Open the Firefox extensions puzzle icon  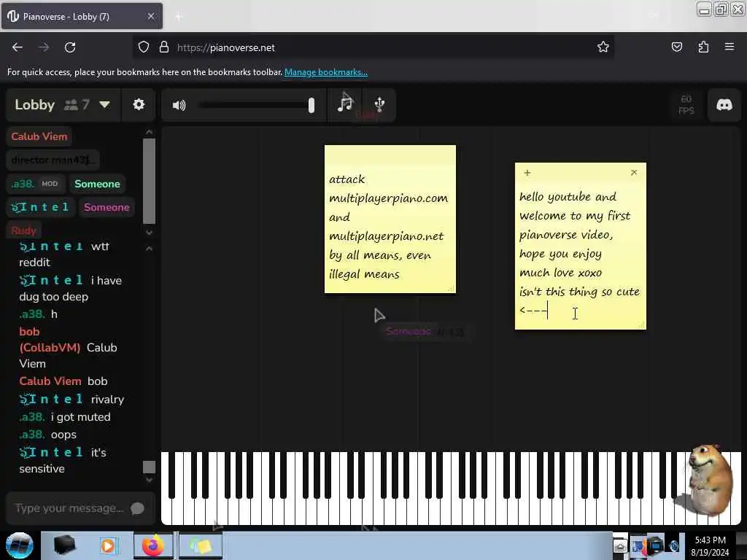pos(703,47)
